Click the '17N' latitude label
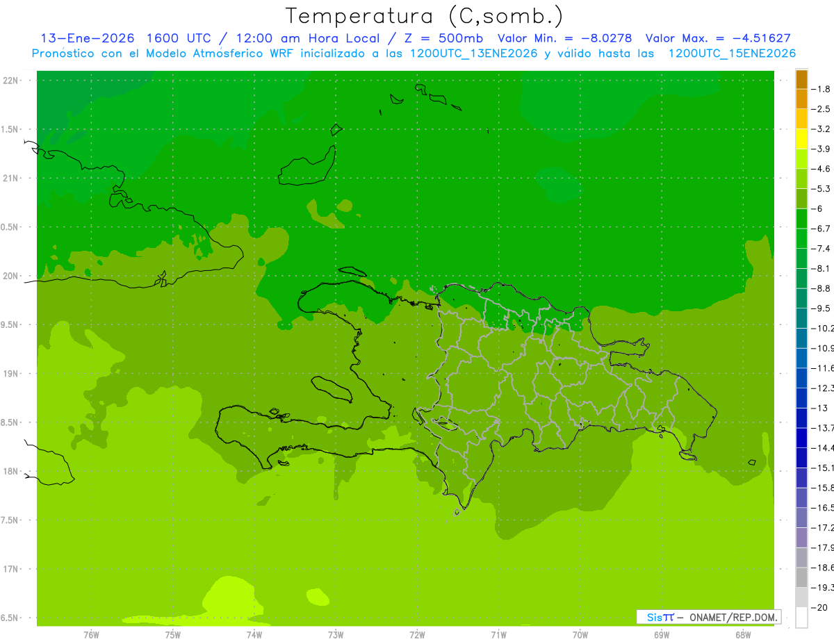Screen dimensions: 834x644 (x=12, y=569)
